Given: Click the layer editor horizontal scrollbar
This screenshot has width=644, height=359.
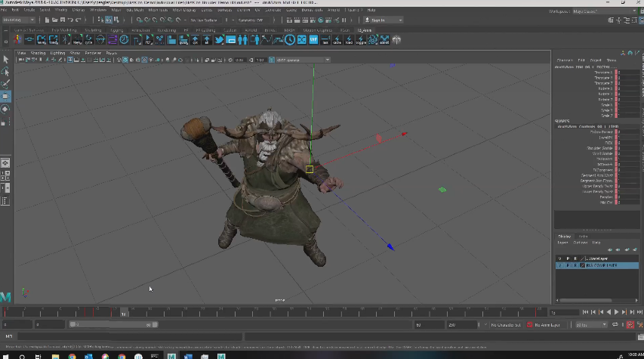Looking at the screenshot, I should click(586, 300).
